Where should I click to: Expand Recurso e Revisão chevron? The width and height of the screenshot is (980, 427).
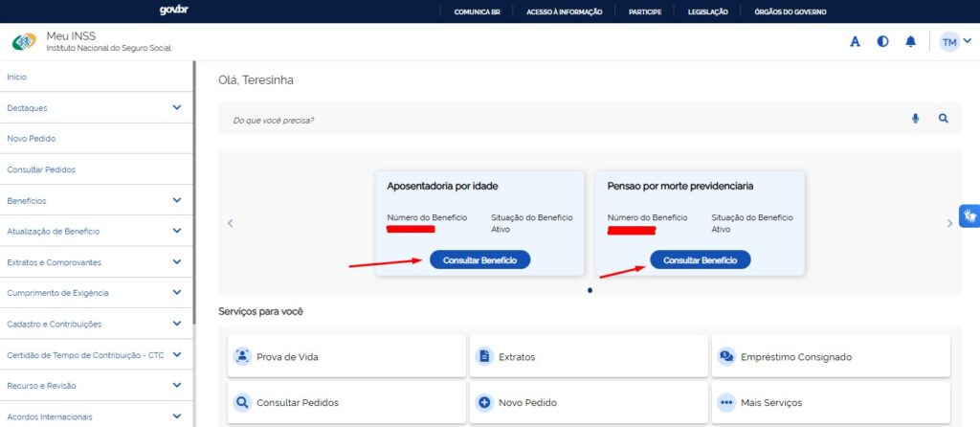pos(177,385)
